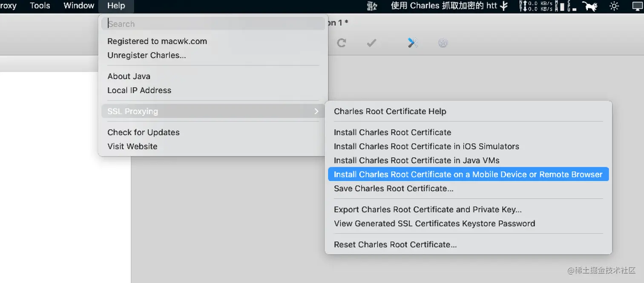Screen dimensions: 644x283
Task: Open the Tools menu
Action: [x=40, y=6]
